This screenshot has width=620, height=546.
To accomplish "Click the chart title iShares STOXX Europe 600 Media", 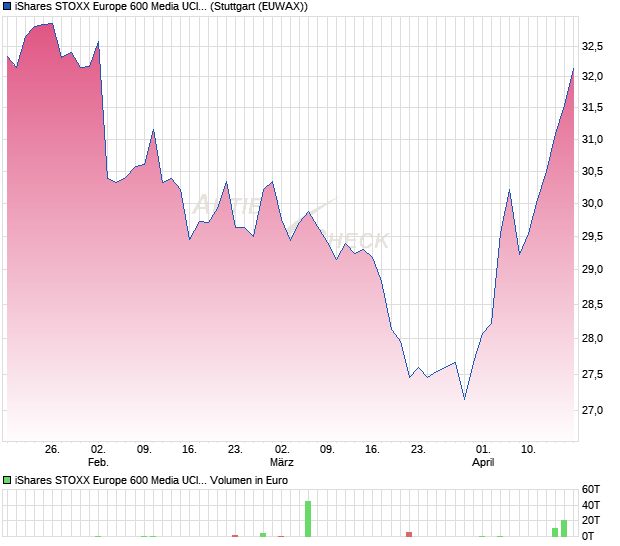I will point(111,6).
